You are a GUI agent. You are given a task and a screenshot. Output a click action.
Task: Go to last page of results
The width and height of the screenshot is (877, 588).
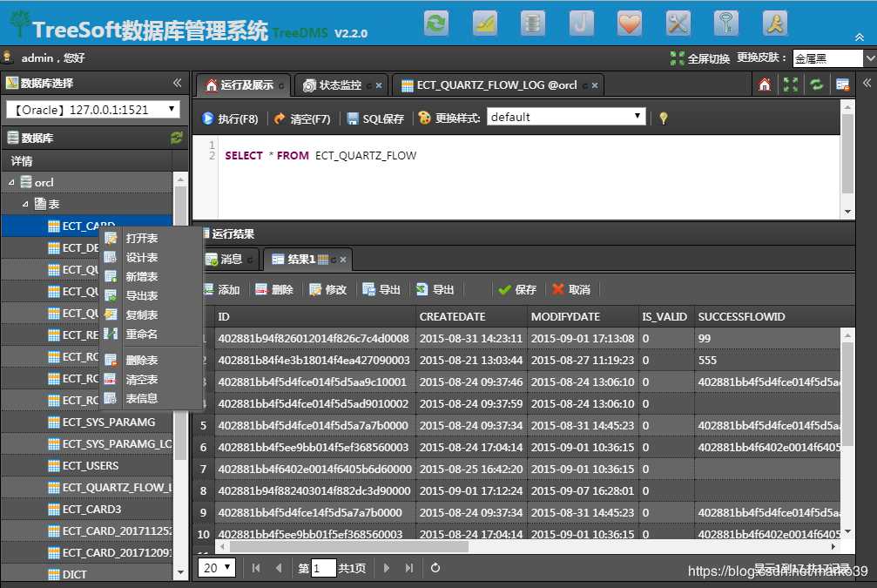click(x=409, y=568)
